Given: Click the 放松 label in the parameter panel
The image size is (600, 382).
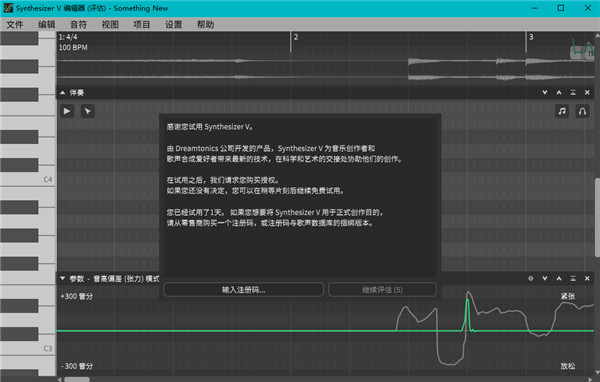Looking at the screenshot, I should point(568,366).
